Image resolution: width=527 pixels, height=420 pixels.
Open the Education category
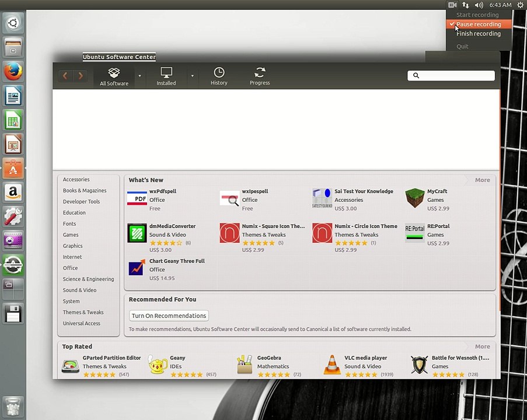tap(74, 213)
